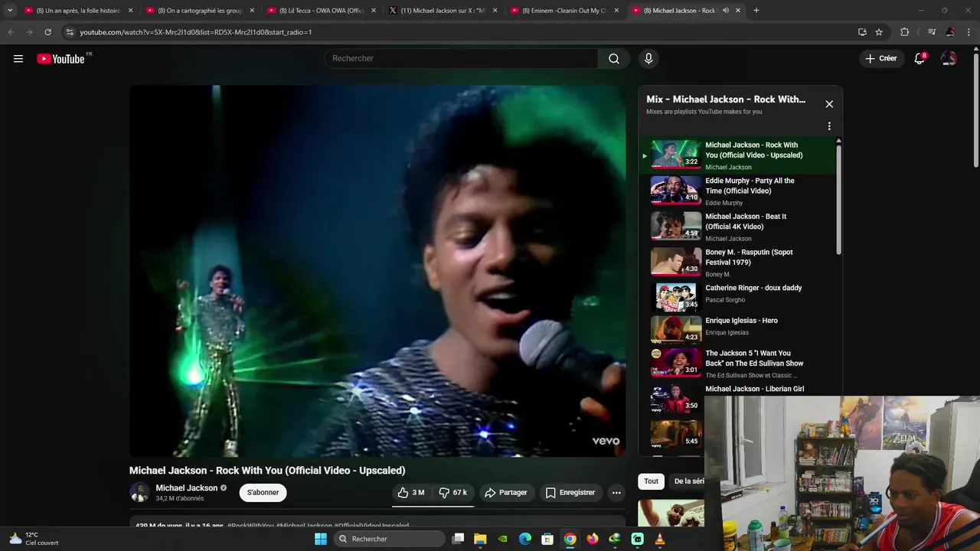Focus the Rechercher search field on YouTube
This screenshot has height=551, width=980.
click(462, 59)
